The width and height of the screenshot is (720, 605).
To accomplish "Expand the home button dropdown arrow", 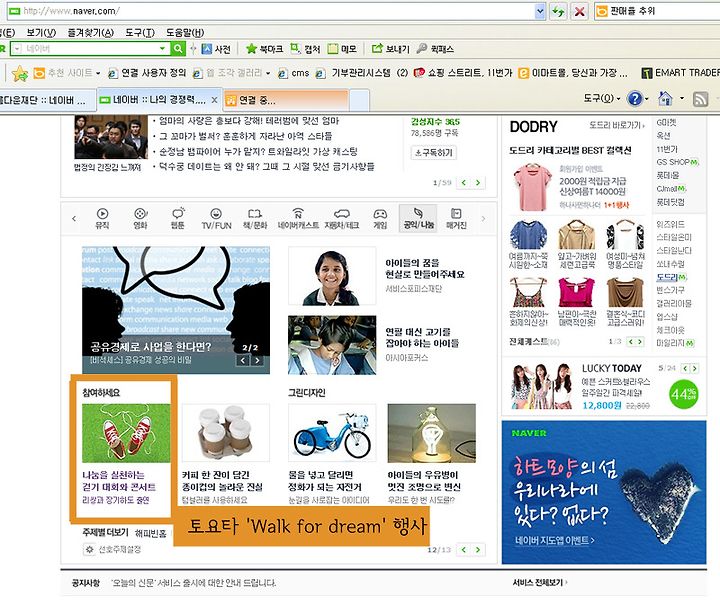I will [682, 98].
